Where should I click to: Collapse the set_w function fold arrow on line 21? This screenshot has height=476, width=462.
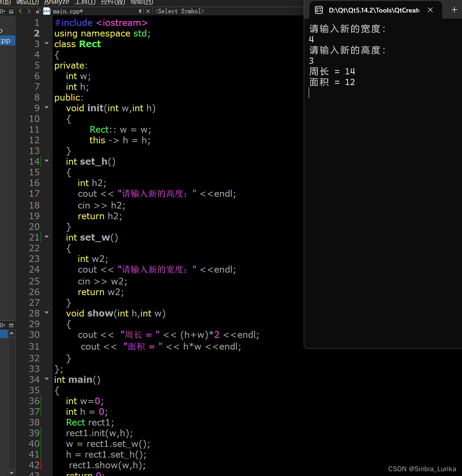tap(47, 237)
